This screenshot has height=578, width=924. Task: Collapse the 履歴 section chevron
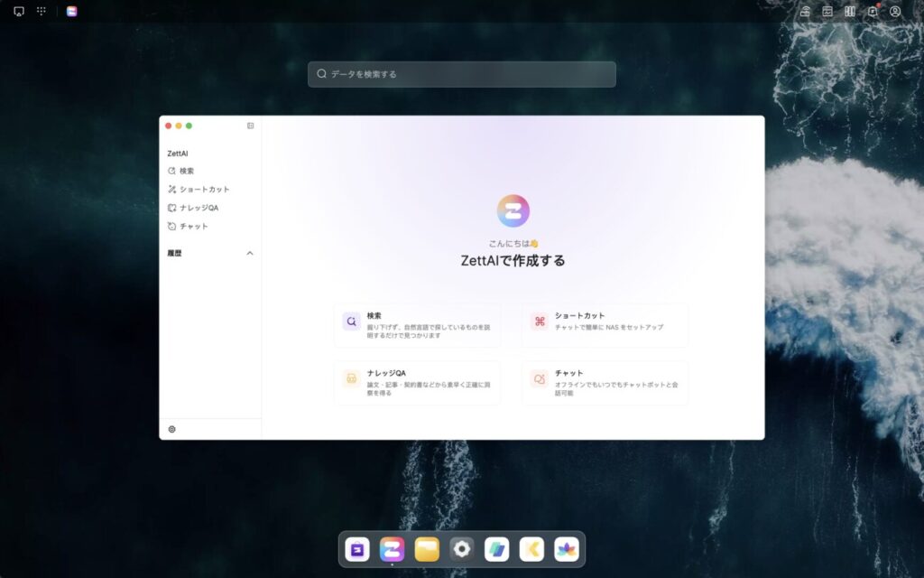click(250, 254)
